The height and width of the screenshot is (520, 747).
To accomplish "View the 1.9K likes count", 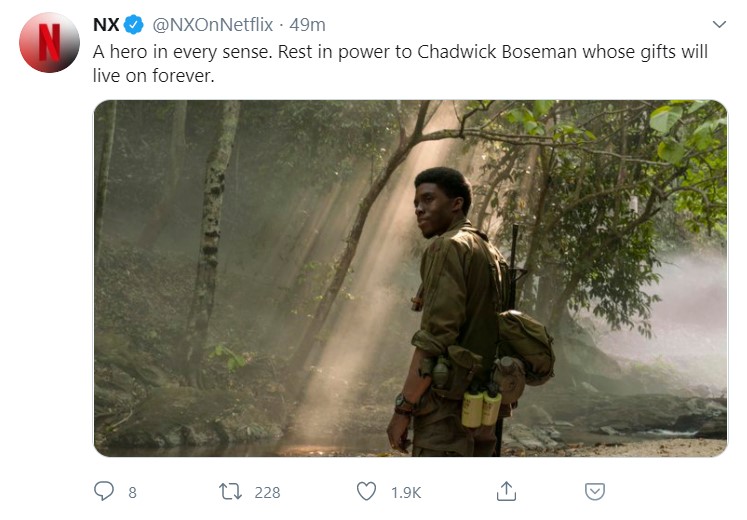I will [406, 492].
